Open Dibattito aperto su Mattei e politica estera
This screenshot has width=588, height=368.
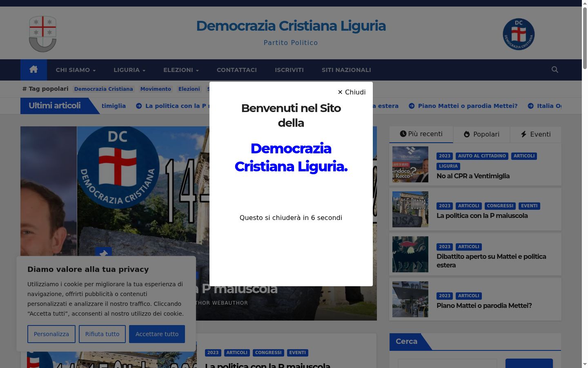tap(491, 261)
